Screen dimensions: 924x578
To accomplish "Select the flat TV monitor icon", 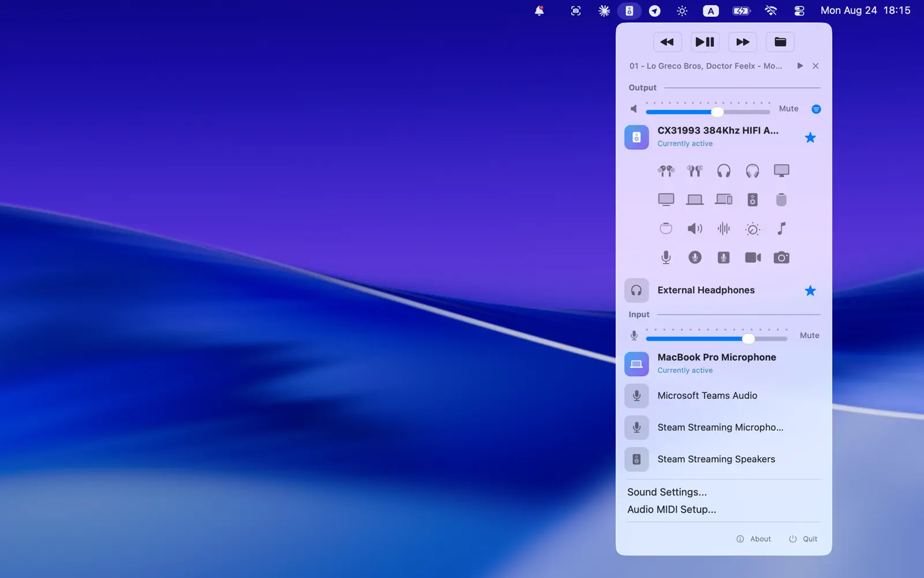I will click(666, 200).
